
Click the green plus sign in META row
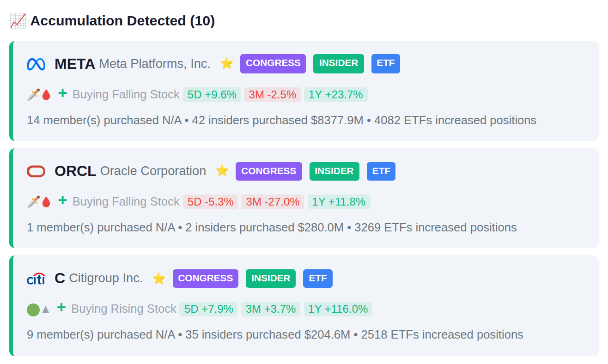63,93
